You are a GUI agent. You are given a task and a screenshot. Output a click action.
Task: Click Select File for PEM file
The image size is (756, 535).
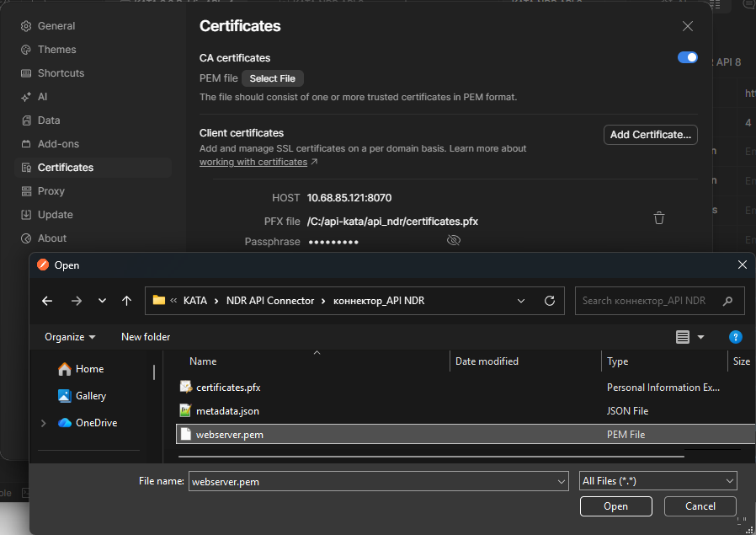pyautogui.click(x=273, y=78)
